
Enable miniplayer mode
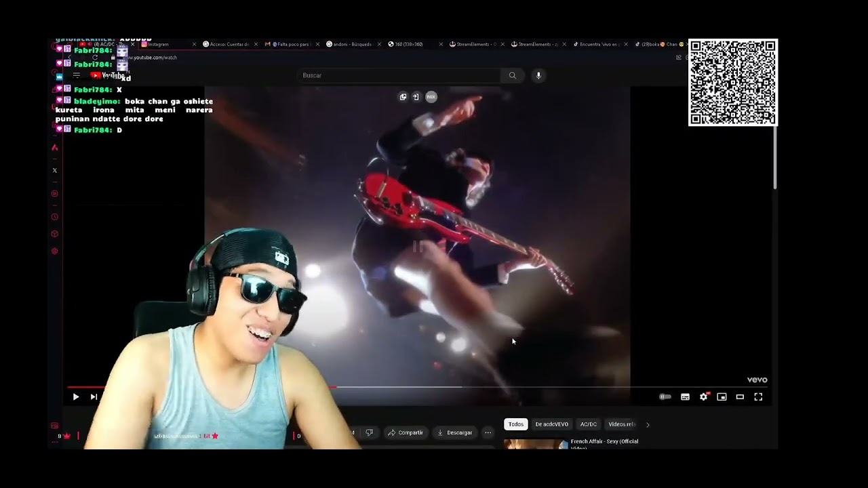coord(722,397)
